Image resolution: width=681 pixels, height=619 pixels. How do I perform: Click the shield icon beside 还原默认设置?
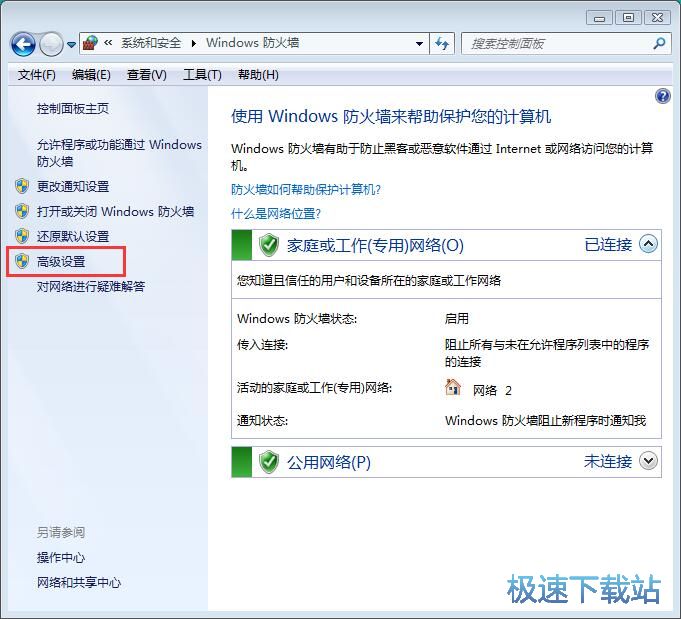(22, 236)
